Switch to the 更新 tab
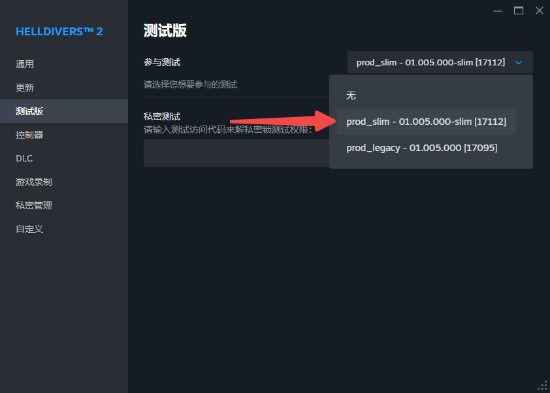The height and width of the screenshot is (393, 550). pyautogui.click(x=64, y=87)
